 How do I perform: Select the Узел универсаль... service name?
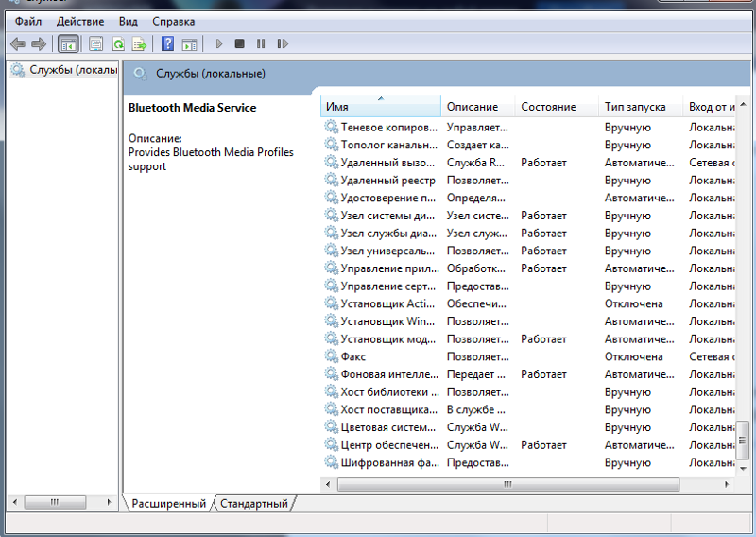[x=387, y=251]
